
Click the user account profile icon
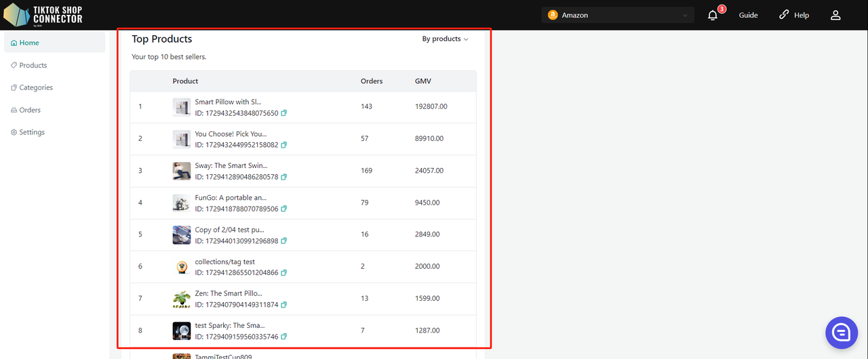[835, 15]
